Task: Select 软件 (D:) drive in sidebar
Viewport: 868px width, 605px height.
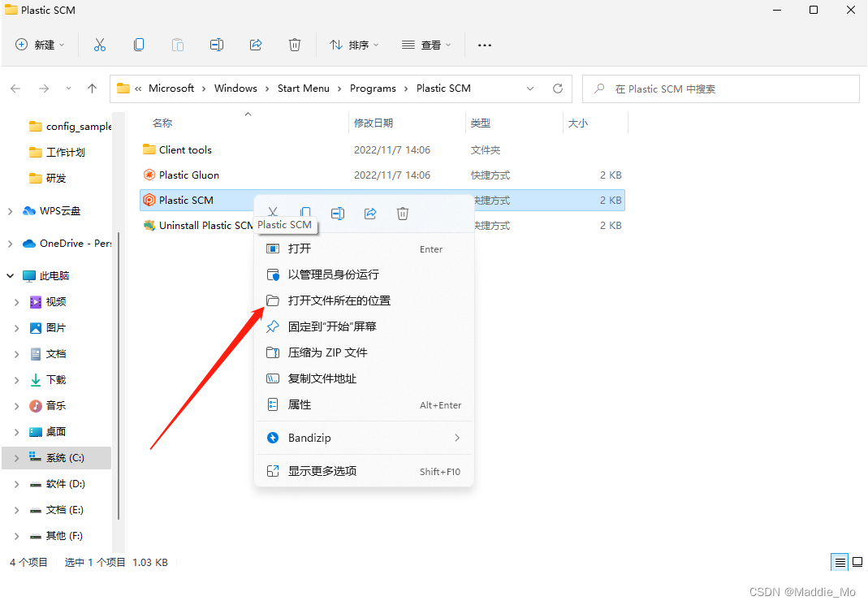Action: [x=57, y=484]
